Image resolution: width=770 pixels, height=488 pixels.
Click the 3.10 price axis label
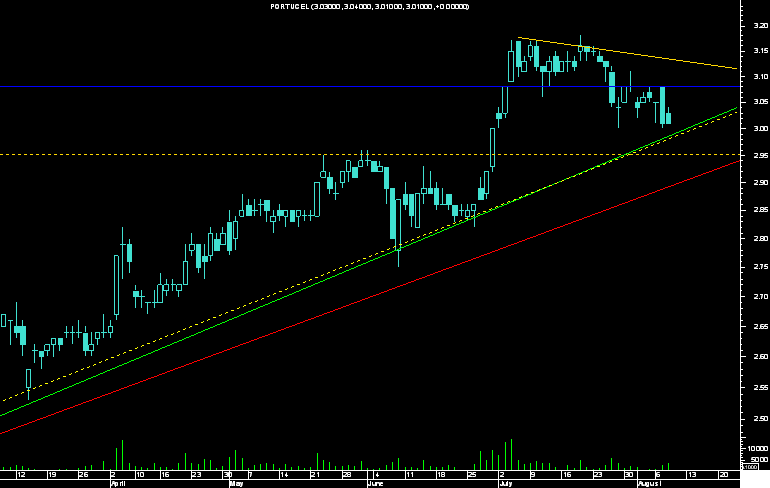761,76
